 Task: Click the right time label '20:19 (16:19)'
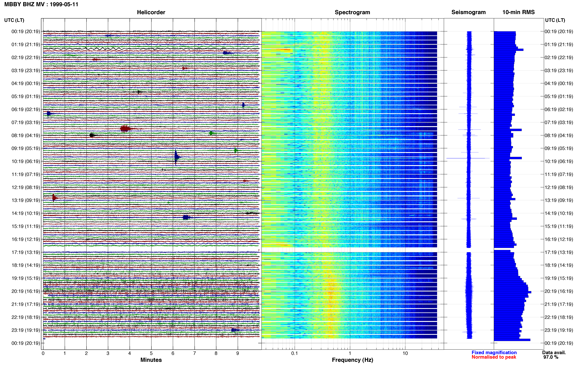[559, 291]
